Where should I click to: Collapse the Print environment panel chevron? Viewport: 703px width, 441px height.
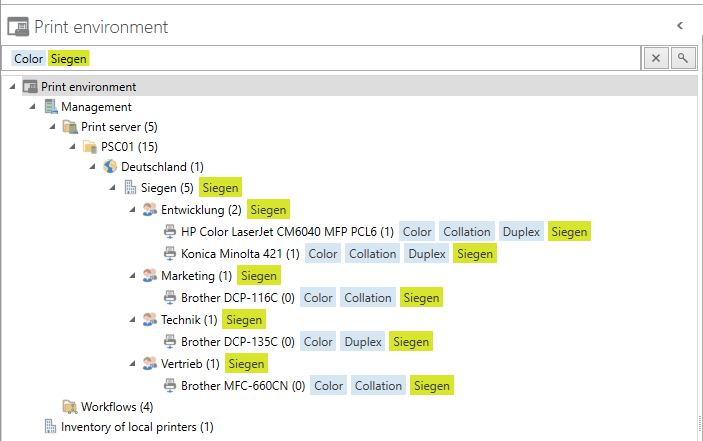tap(679, 25)
